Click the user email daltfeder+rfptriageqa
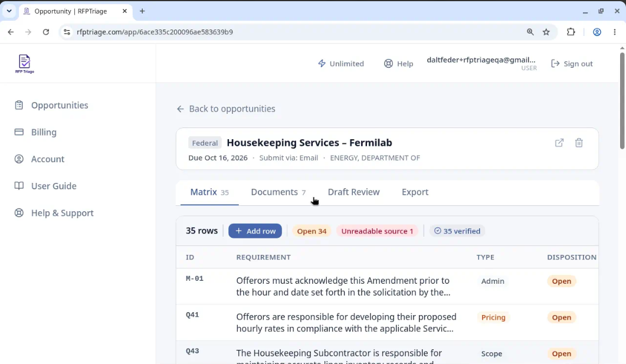 tap(481, 60)
